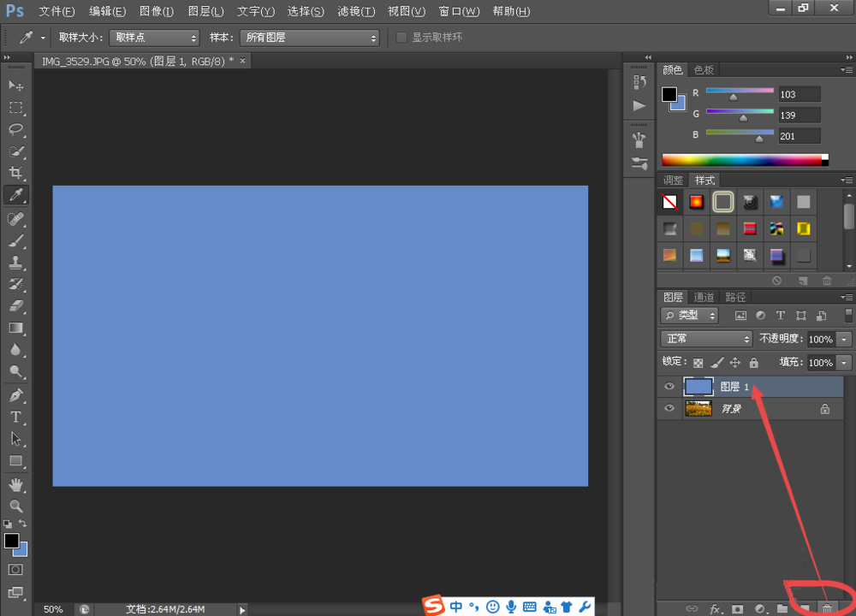Click the delete layer trash icon
This screenshot has width=856, height=616.
click(x=827, y=608)
